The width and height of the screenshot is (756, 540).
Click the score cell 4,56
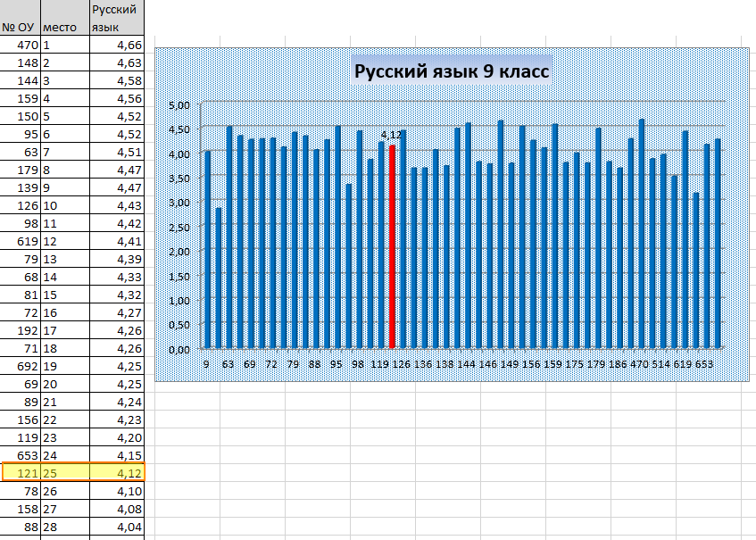pyautogui.click(x=117, y=98)
